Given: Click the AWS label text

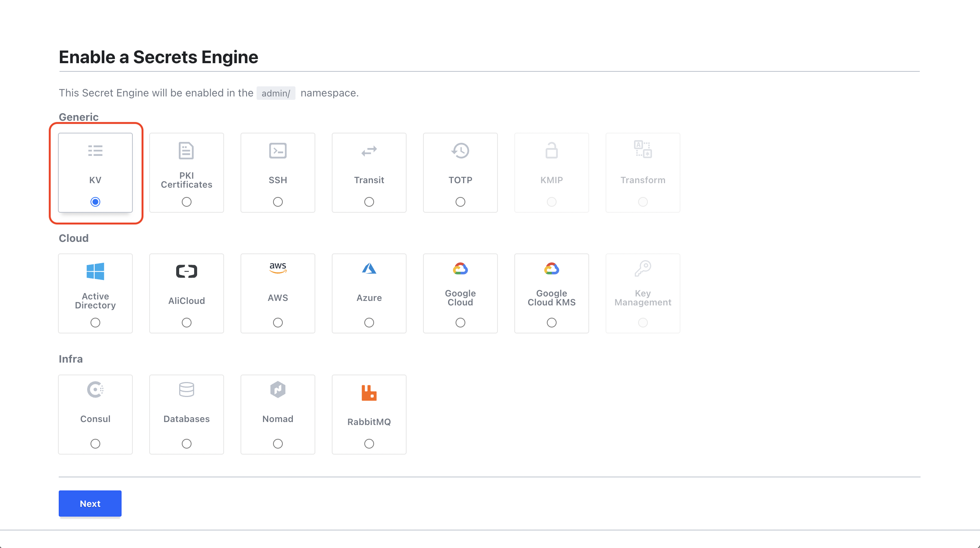Looking at the screenshot, I should tap(278, 298).
